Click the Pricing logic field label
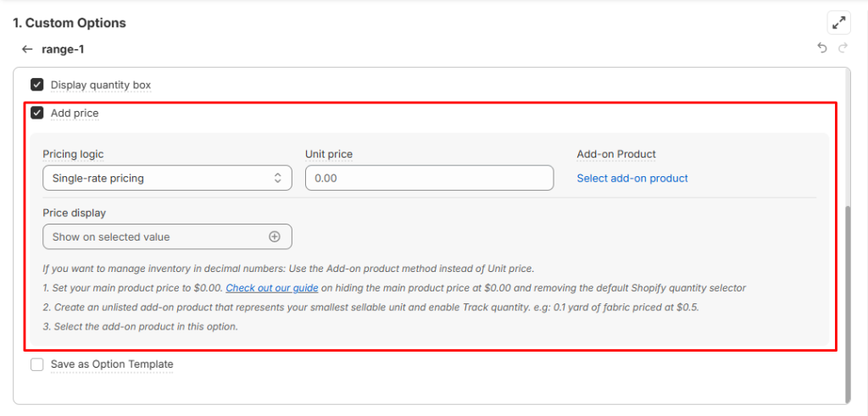The width and height of the screenshot is (868, 416). pos(78,154)
